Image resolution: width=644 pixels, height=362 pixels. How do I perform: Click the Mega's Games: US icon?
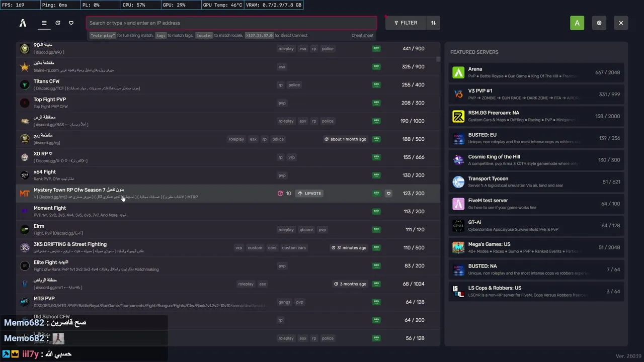pos(458,247)
